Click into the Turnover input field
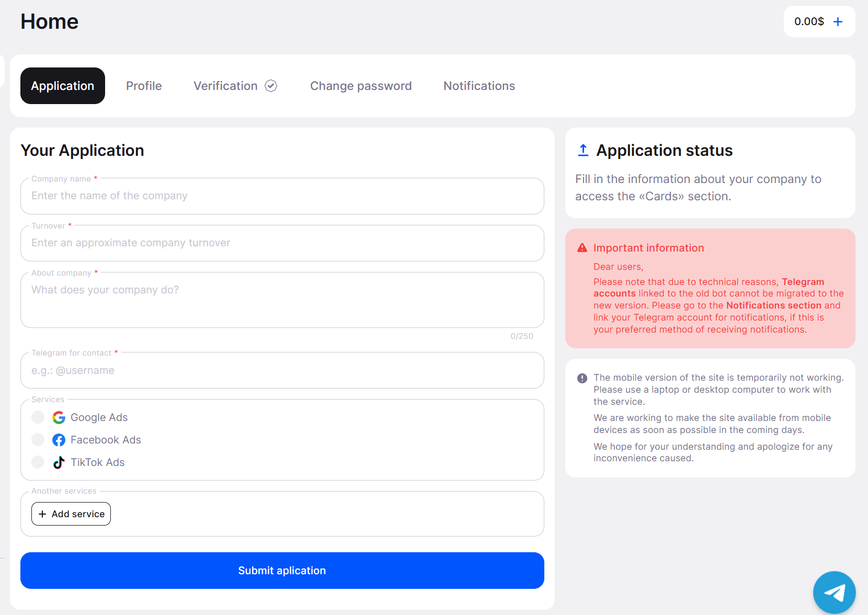This screenshot has width=868, height=615. point(282,243)
